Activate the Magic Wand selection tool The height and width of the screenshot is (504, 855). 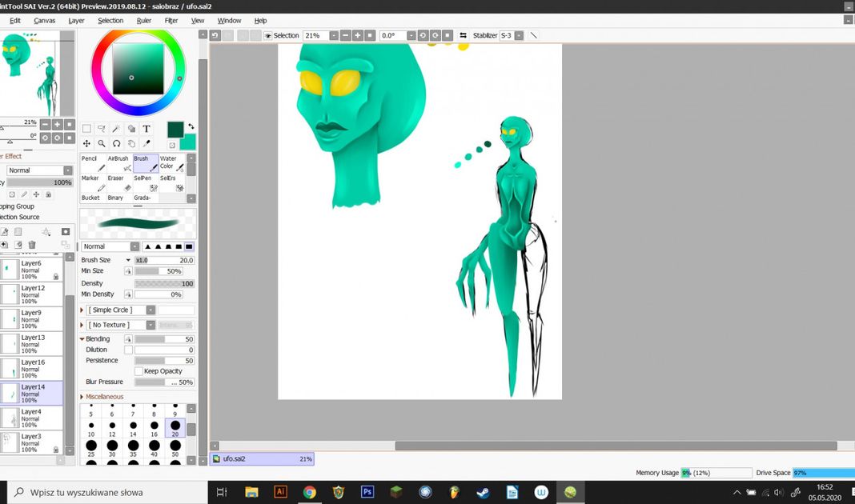[x=117, y=129]
